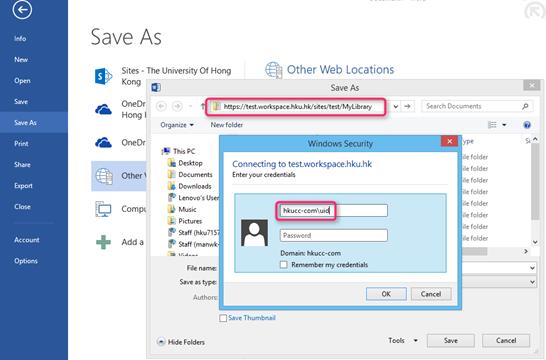Go to the Open page
Viewport: 546px width, 360px height.
[x=22, y=81]
